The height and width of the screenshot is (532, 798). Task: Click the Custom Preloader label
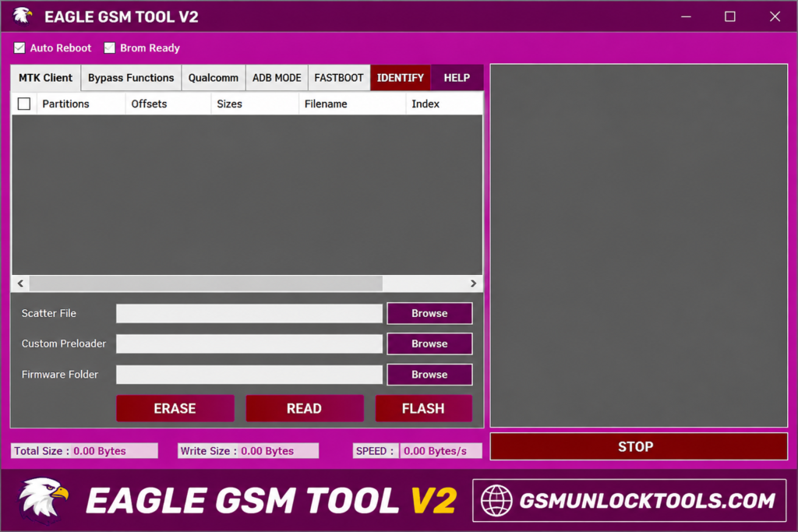[x=64, y=344]
